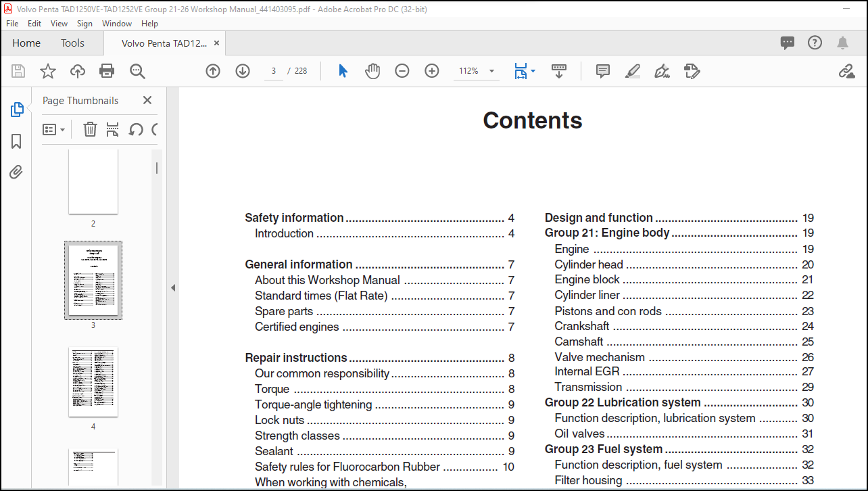
Task: Open the sign document pen tool
Action: pyautogui.click(x=662, y=71)
